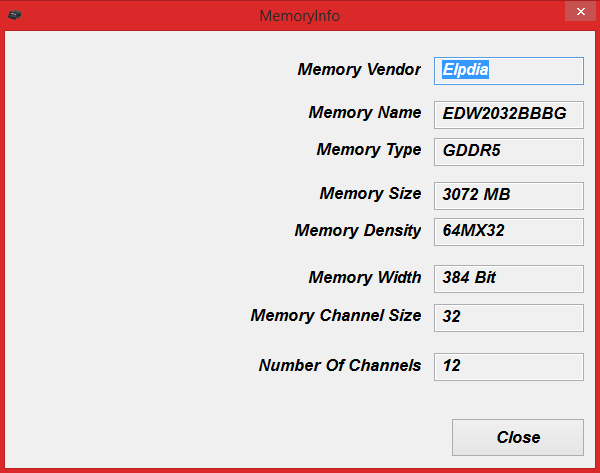
Task: Click the "Memory Width" label
Action: pos(365,277)
